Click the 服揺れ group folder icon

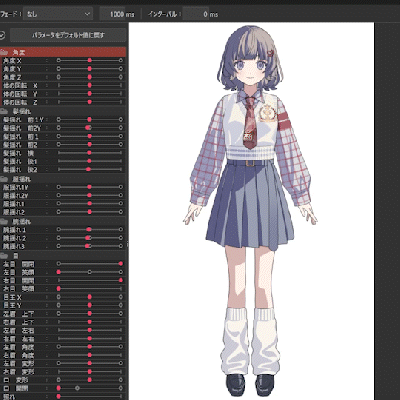4,179
